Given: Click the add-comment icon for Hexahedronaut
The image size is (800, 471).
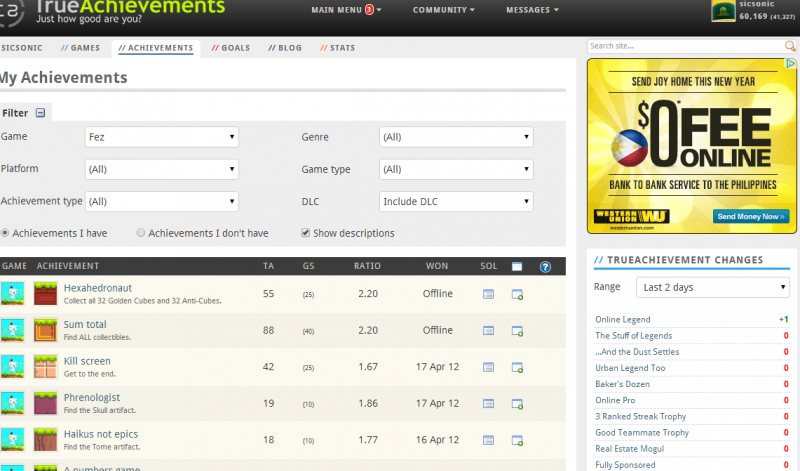Looking at the screenshot, I should [517, 294].
